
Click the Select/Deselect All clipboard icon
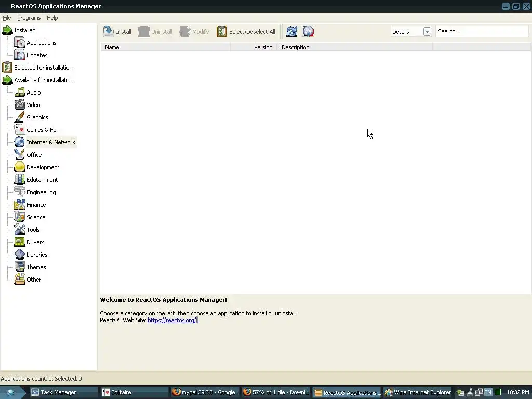221,32
